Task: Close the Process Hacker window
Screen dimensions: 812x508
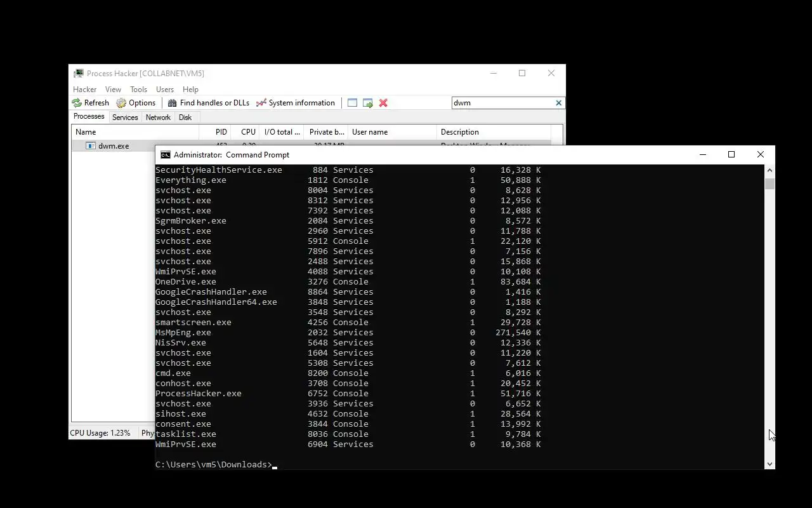Action: click(551, 74)
